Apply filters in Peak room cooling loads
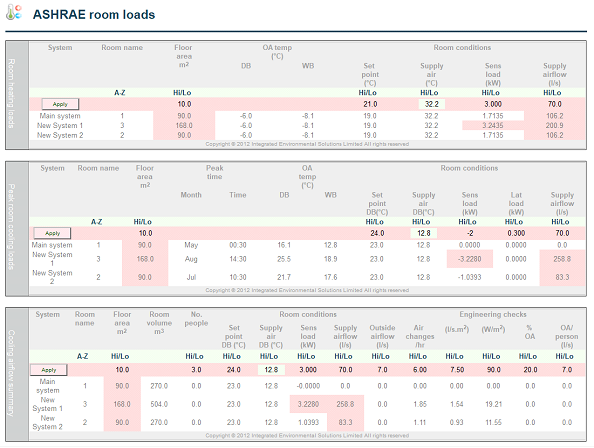 (x=53, y=233)
